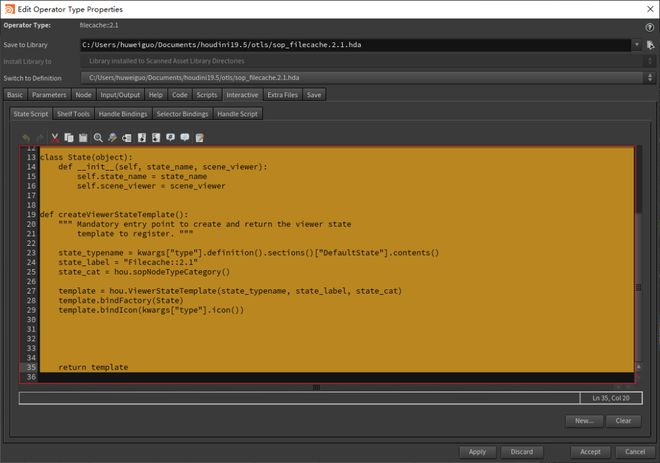Click the Paste icon in the script toolbar
Screen dimensions: 660x463
(83, 136)
